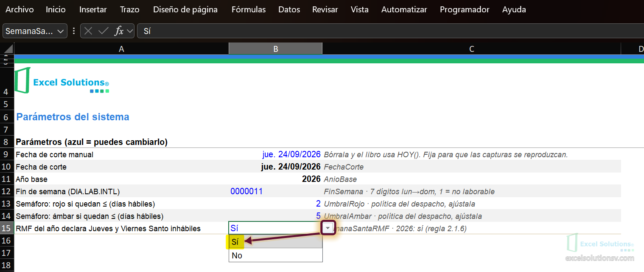Select the 'Semáforo: rojo si quedan ≤' label
The width and height of the screenshot is (644, 272).
121,204
